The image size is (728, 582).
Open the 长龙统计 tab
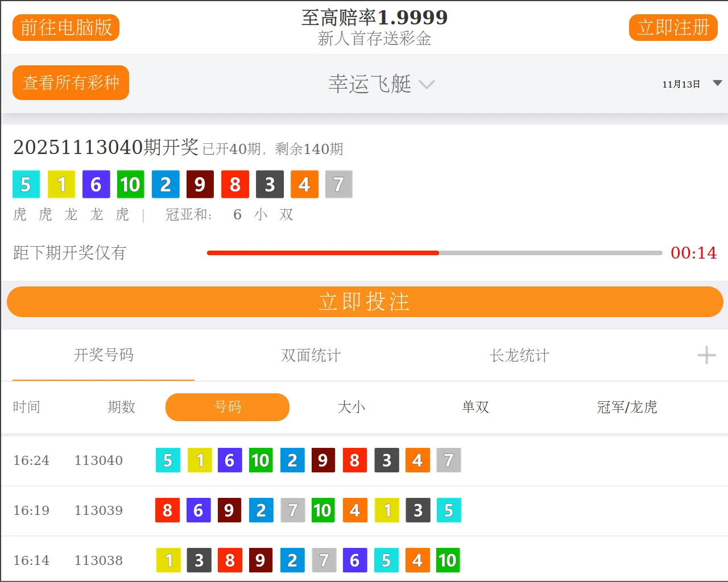[x=519, y=355]
